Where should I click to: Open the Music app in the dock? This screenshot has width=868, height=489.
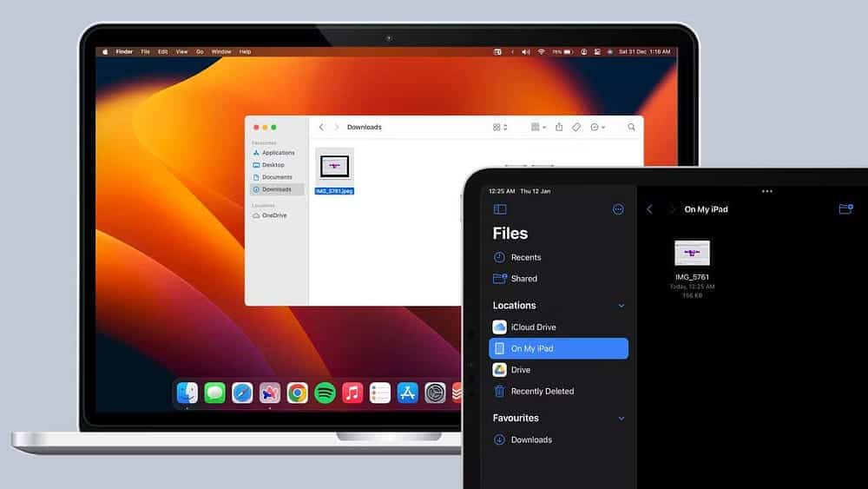point(352,393)
